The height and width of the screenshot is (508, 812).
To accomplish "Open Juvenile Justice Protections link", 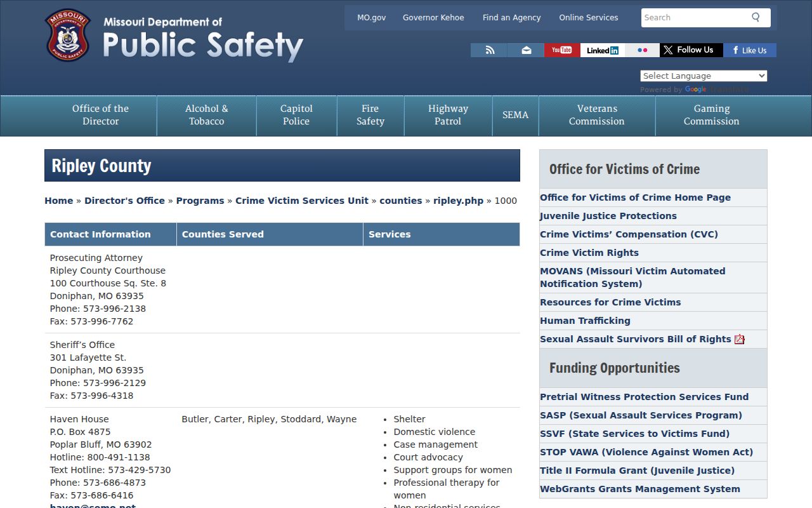I will [608, 216].
